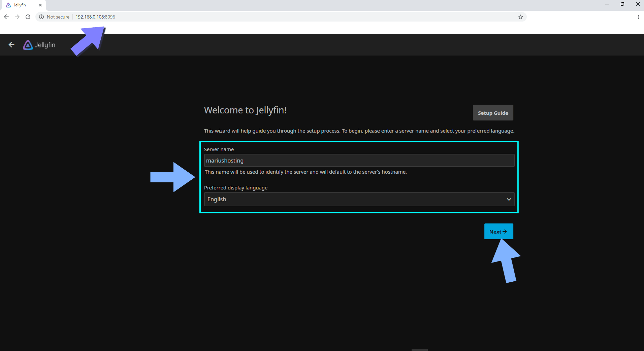Close the Jellyfin browser tab

tap(40, 5)
